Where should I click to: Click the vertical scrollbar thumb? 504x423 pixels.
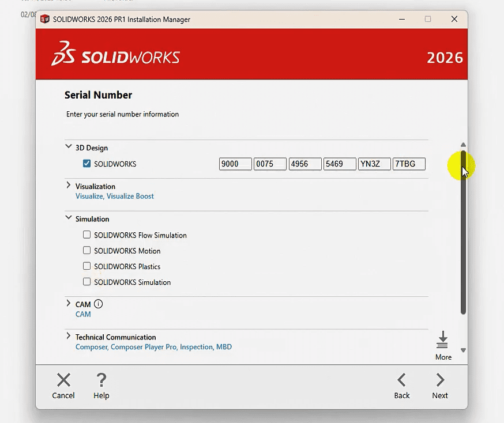pyautogui.click(x=463, y=232)
